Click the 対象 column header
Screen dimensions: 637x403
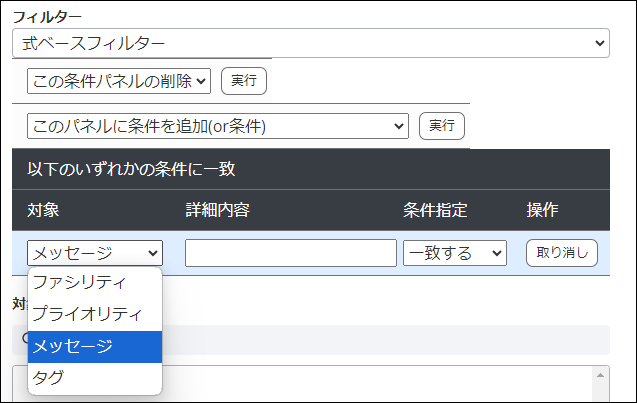pyautogui.click(x=44, y=210)
